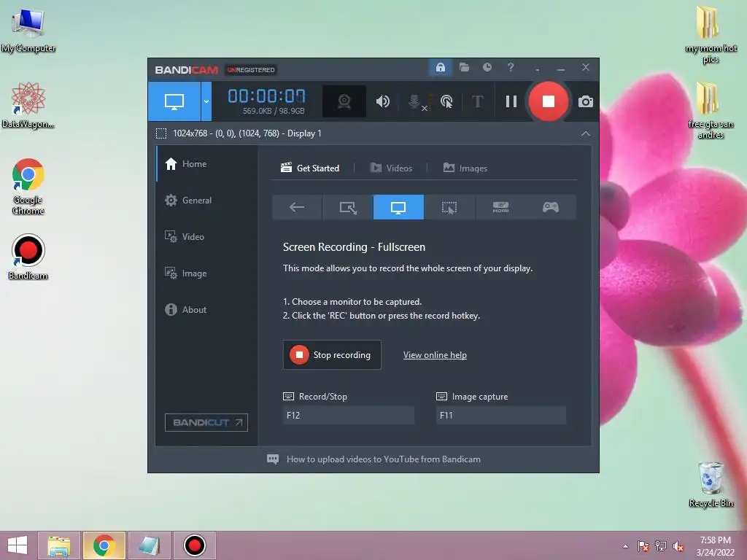Toggle the text overlay T icon

pyautogui.click(x=477, y=101)
